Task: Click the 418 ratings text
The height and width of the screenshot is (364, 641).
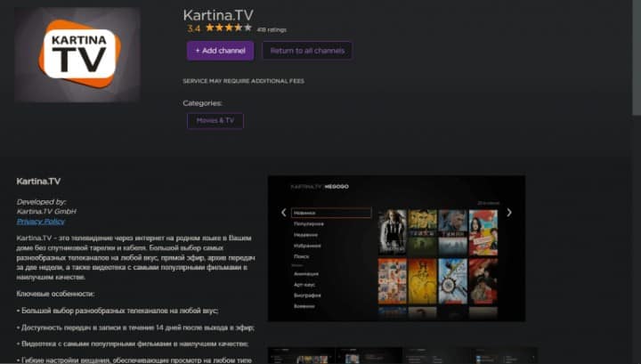Action: click(x=272, y=30)
